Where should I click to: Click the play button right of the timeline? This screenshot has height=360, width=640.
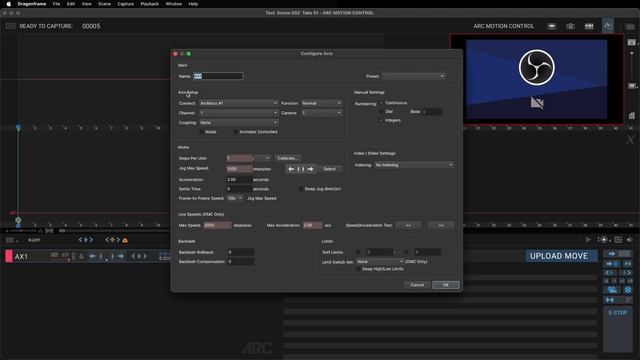click(x=588, y=240)
